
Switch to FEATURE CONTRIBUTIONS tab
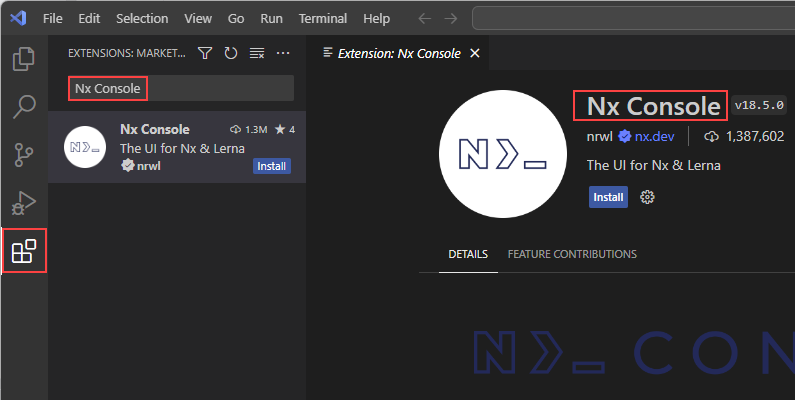click(572, 254)
